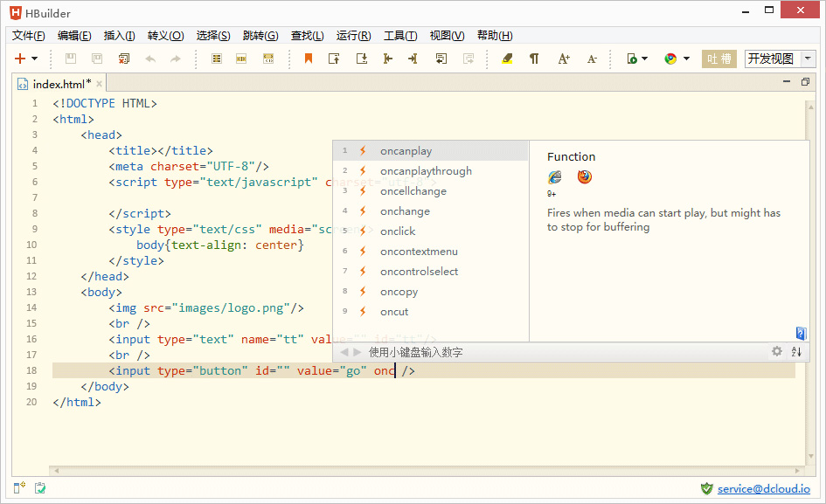826x504 pixels.
Task: Click the 吐槽 feedback button
Action: [719, 59]
